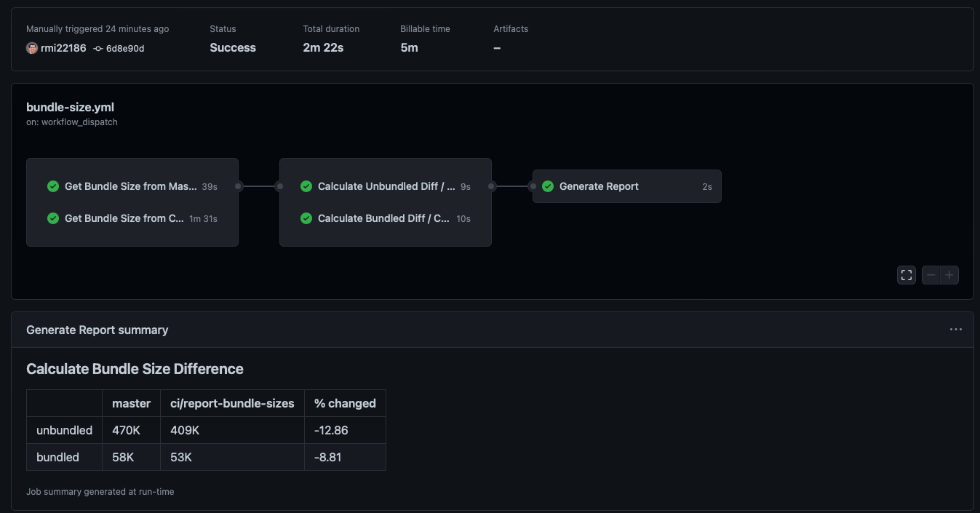Screen dimensions: 980x513
Task: Select the Generate Report job
Action: click(x=597, y=186)
